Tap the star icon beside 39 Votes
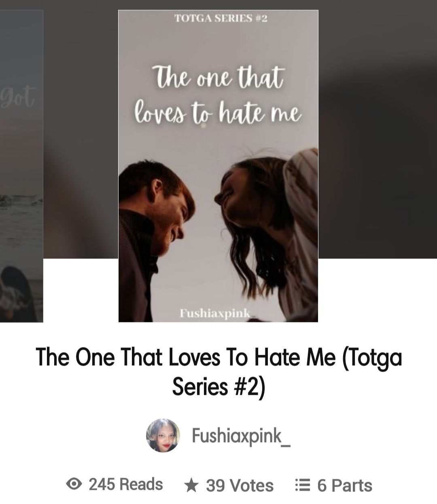The width and height of the screenshot is (437, 504). [x=191, y=485]
